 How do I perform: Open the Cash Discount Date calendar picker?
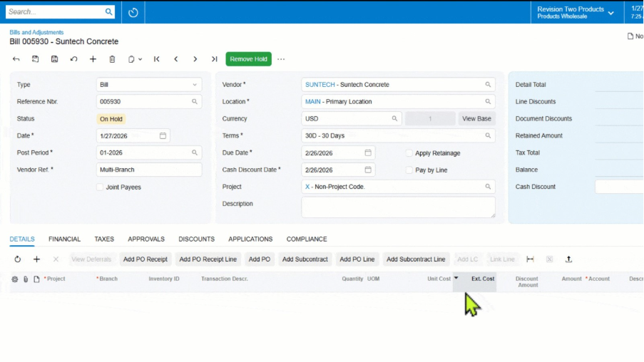pyautogui.click(x=368, y=170)
